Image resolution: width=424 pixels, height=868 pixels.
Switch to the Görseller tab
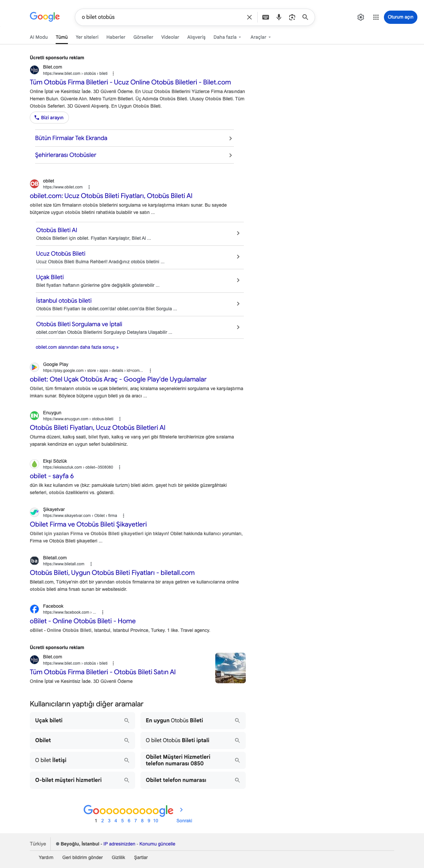(143, 37)
